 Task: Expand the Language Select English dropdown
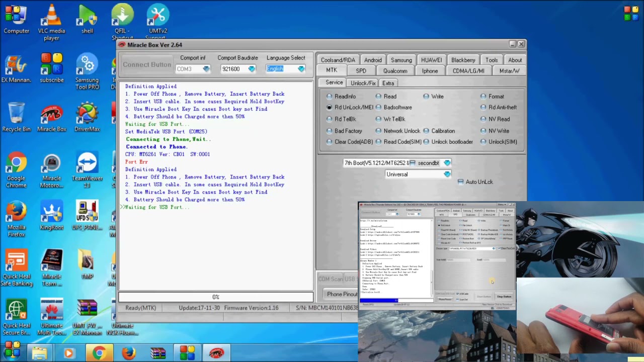(301, 69)
